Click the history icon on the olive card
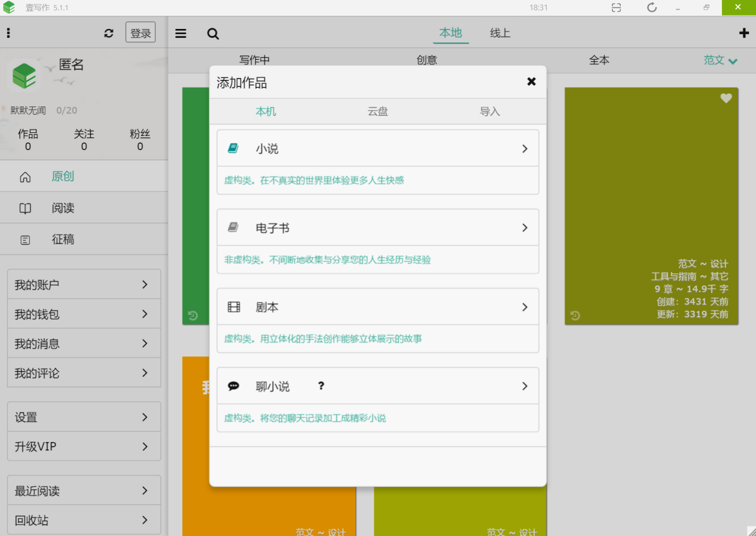This screenshot has width=756, height=536. point(575,315)
